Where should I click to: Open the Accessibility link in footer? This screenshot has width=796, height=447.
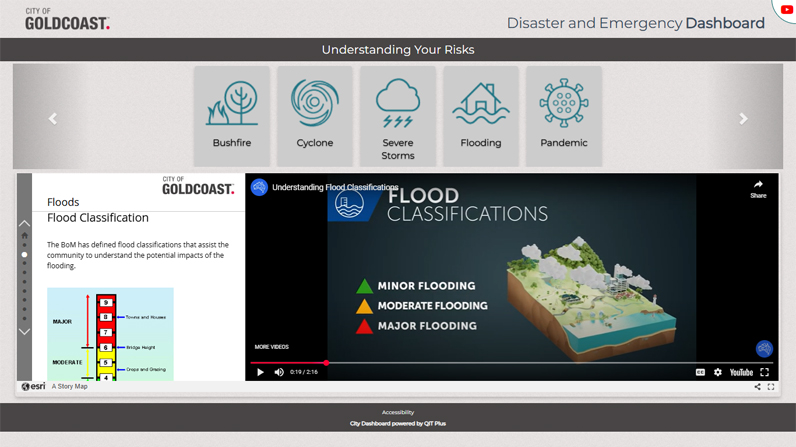tap(398, 412)
